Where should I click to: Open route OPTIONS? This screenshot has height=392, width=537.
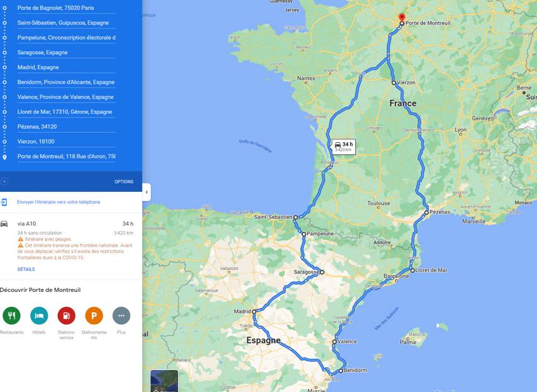point(124,182)
